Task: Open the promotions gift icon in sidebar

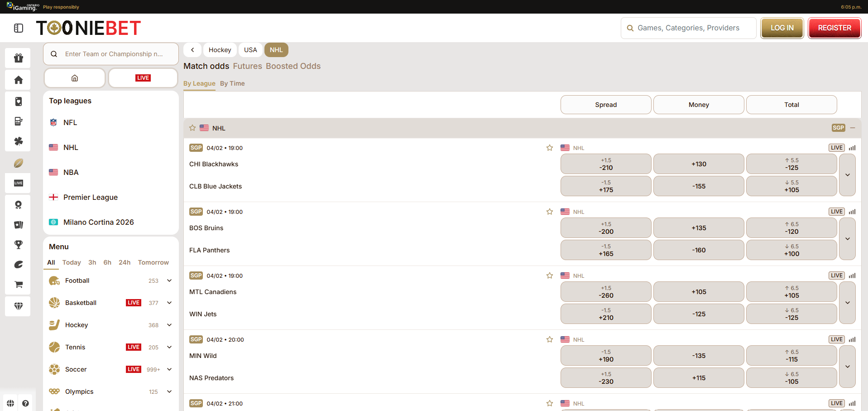Action: pyautogui.click(x=18, y=58)
